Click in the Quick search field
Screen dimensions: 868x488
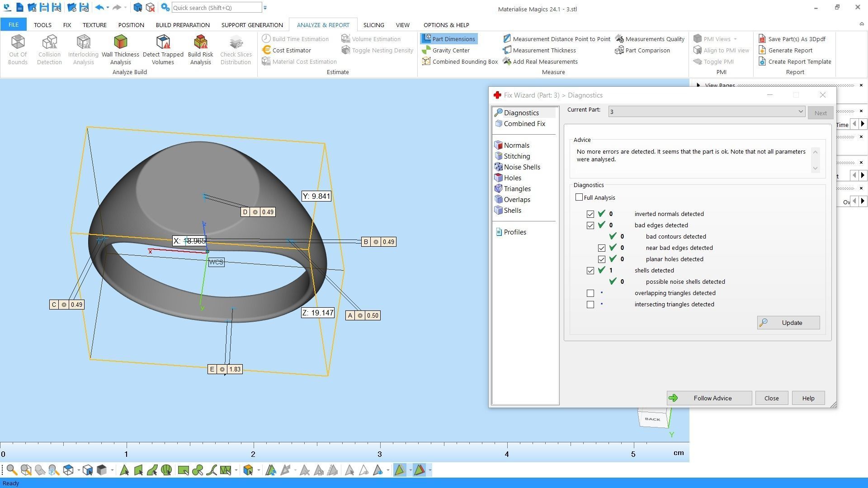point(216,8)
